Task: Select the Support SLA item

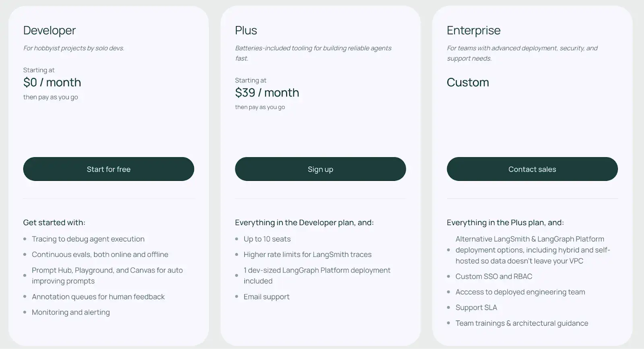Action: tap(476, 308)
